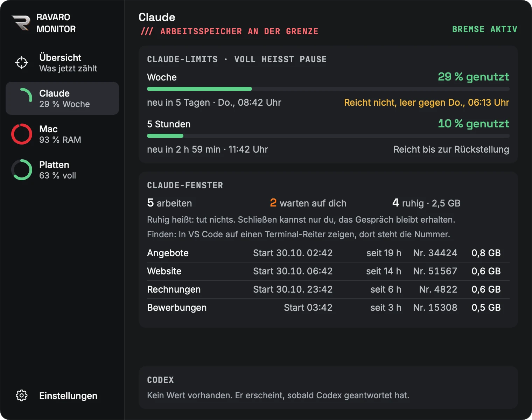Click the 'Kein Wert vorhanden' Codex message

[278, 395]
